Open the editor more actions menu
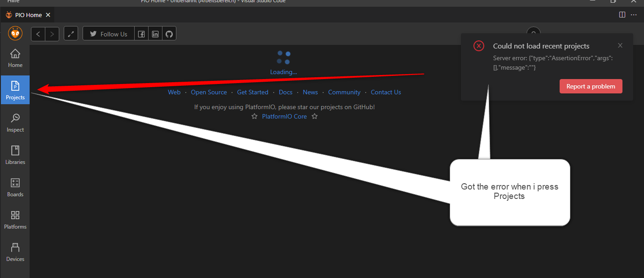The image size is (644, 278). pyautogui.click(x=634, y=15)
